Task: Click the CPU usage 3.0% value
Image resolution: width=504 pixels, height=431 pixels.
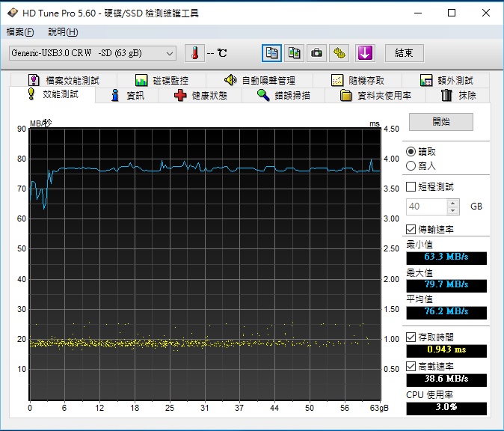Action: [x=446, y=408]
